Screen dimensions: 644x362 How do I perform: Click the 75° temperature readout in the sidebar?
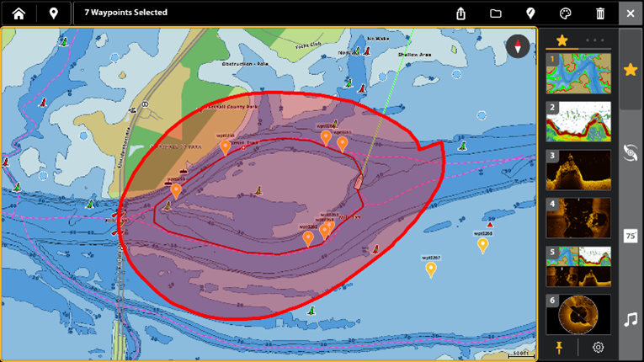point(630,237)
